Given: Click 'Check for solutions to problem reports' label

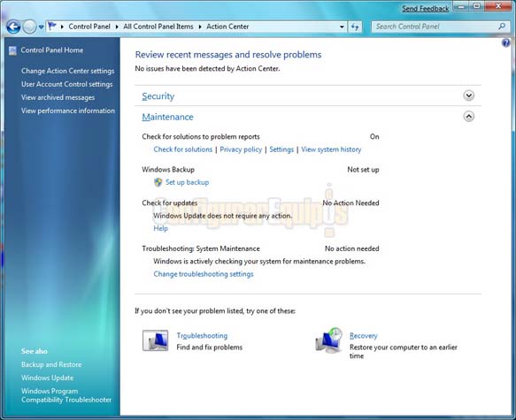Looking at the screenshot, I should (201, 137).
